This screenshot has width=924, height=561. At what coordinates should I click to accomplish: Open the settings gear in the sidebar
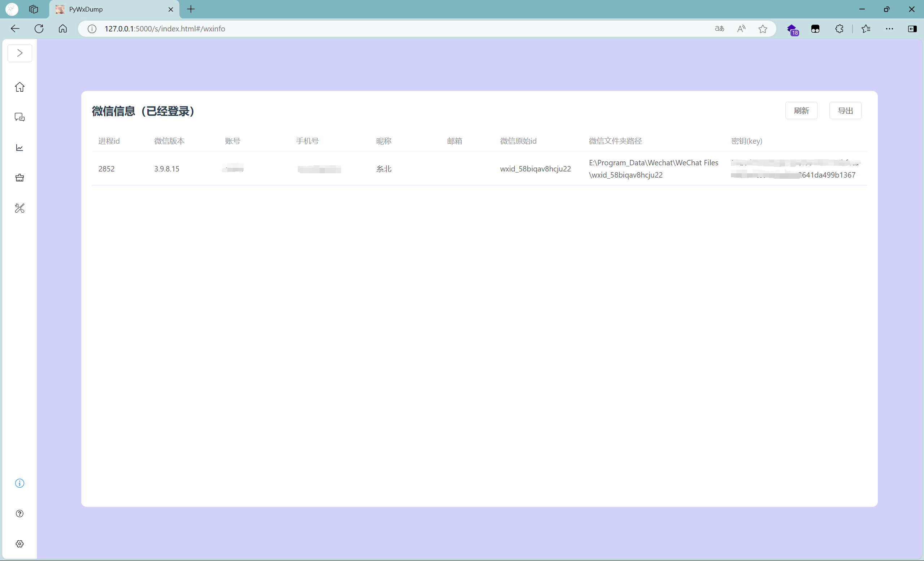(x=19, y=544)
